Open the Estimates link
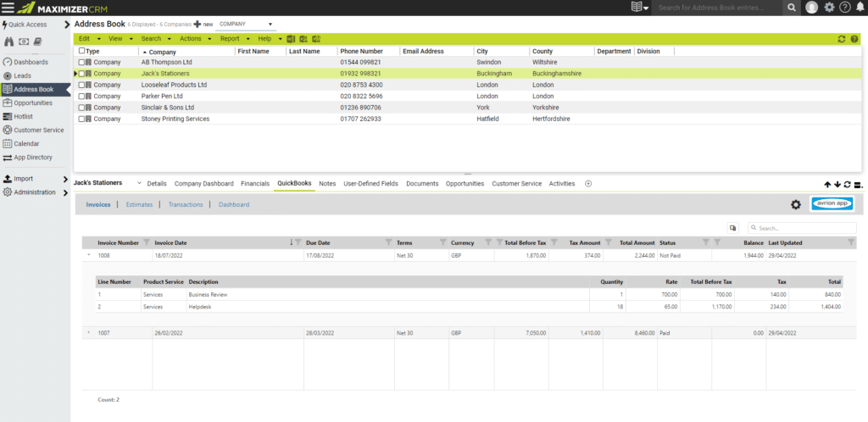The image size is (868, 422). [x=139, y=204]
